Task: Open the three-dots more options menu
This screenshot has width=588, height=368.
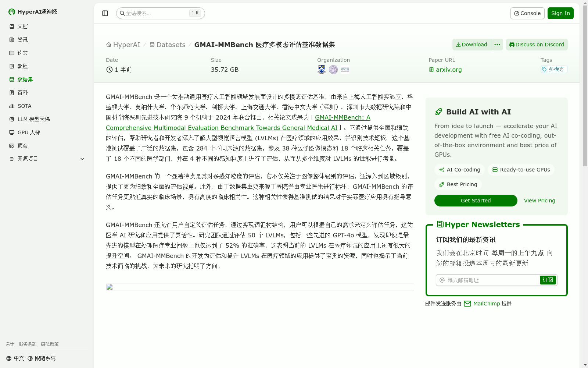Action: click(497, 45)
